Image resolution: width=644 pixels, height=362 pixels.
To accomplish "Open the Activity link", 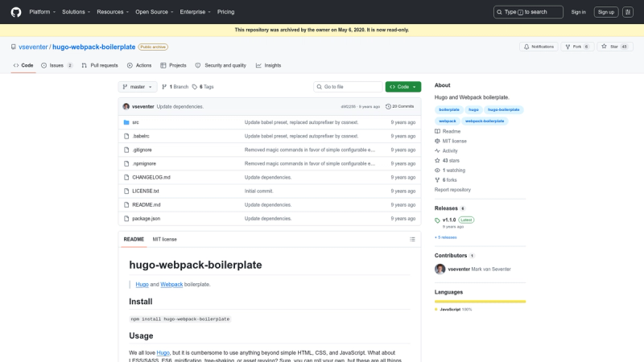I will 446,151.
